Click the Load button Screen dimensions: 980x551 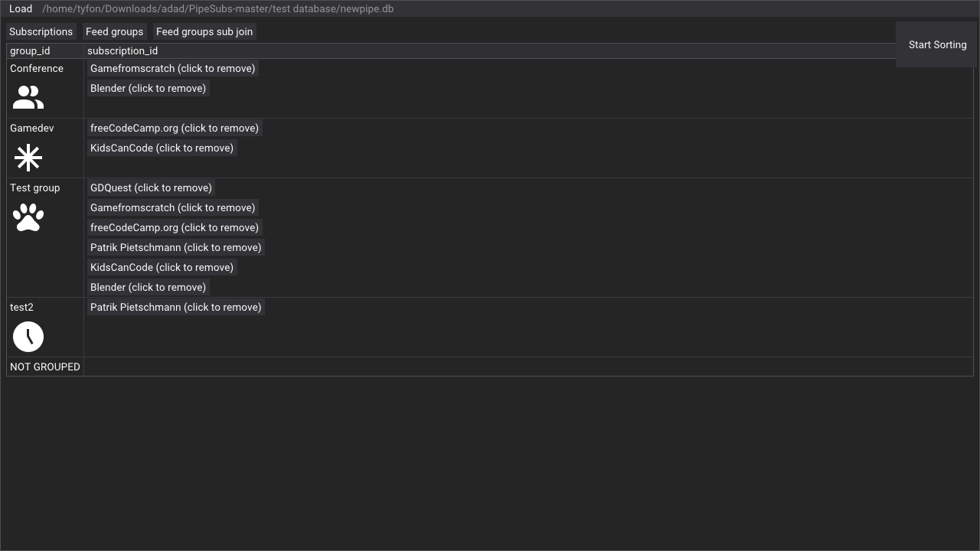(x=21, y=9)
